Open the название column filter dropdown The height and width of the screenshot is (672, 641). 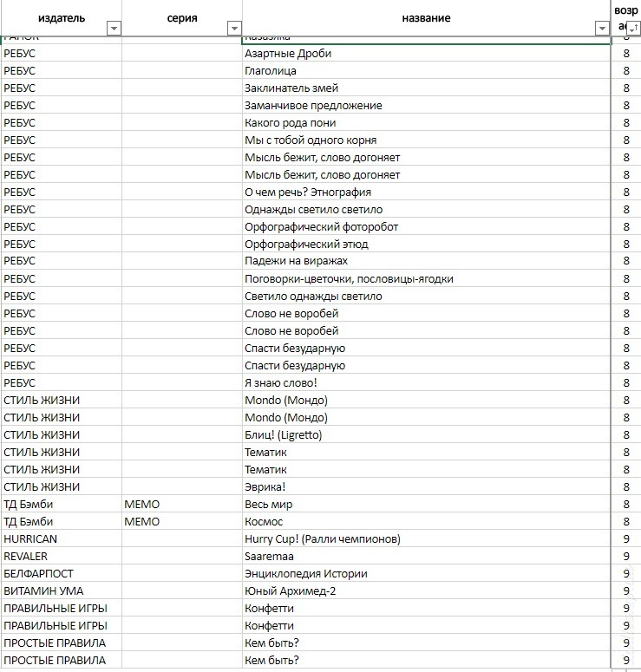[602, 29]
